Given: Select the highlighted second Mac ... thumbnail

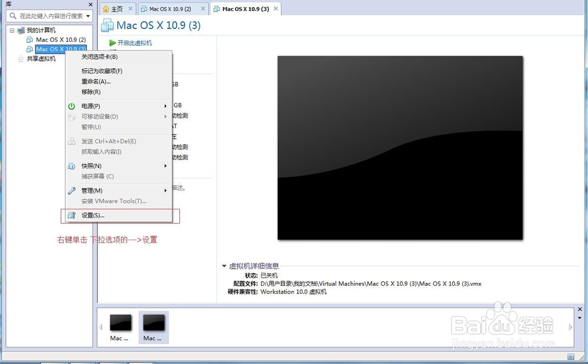Looking at the screenshot, I should point(153,328).
